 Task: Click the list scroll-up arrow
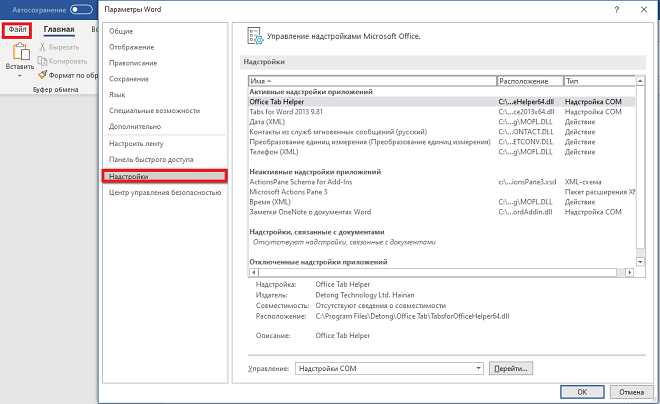[640, 81]
